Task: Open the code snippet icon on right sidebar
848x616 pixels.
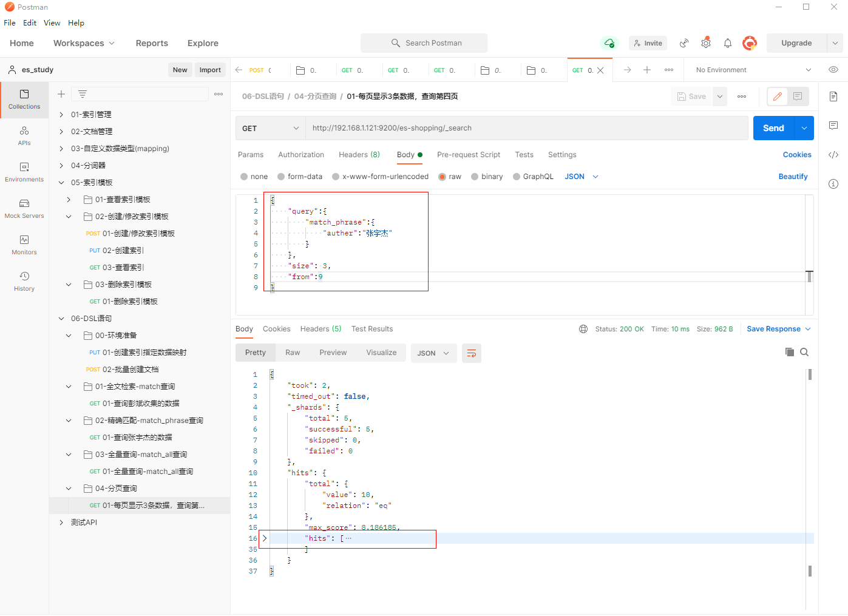Action: pyautogui.click(x=833, y=155)
